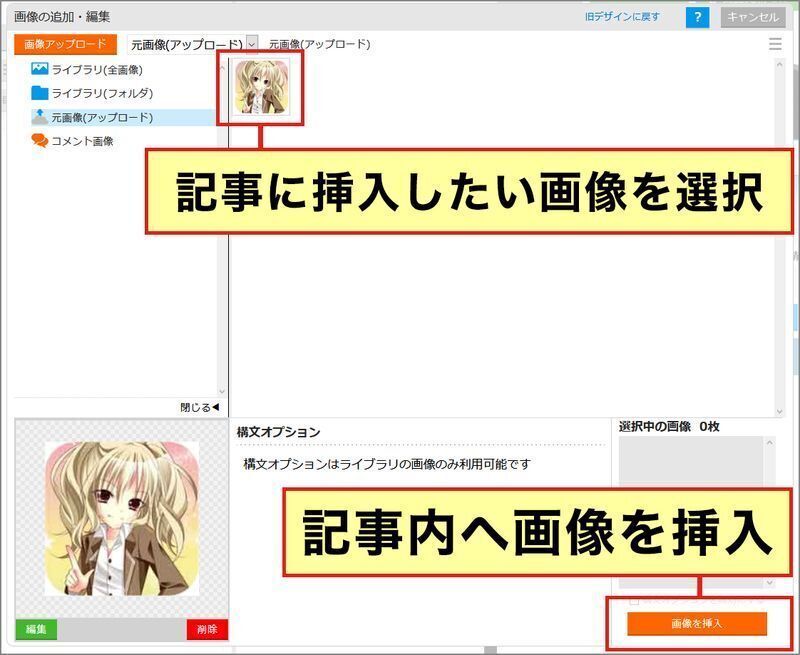Image resolution: width=800 pixels, height=655 pixels.
Task: Click the speech bubble icon beside コメント画像
Action: tap(39, 141)
